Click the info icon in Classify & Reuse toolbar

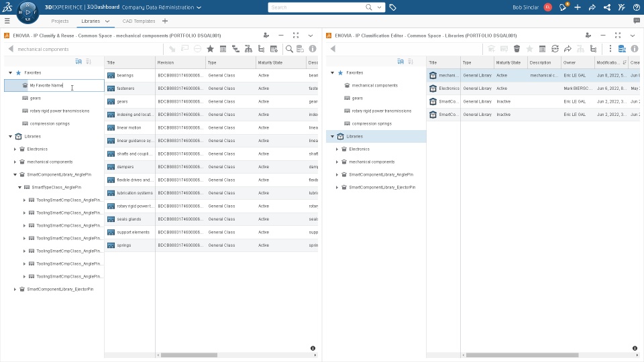(313, 49)
